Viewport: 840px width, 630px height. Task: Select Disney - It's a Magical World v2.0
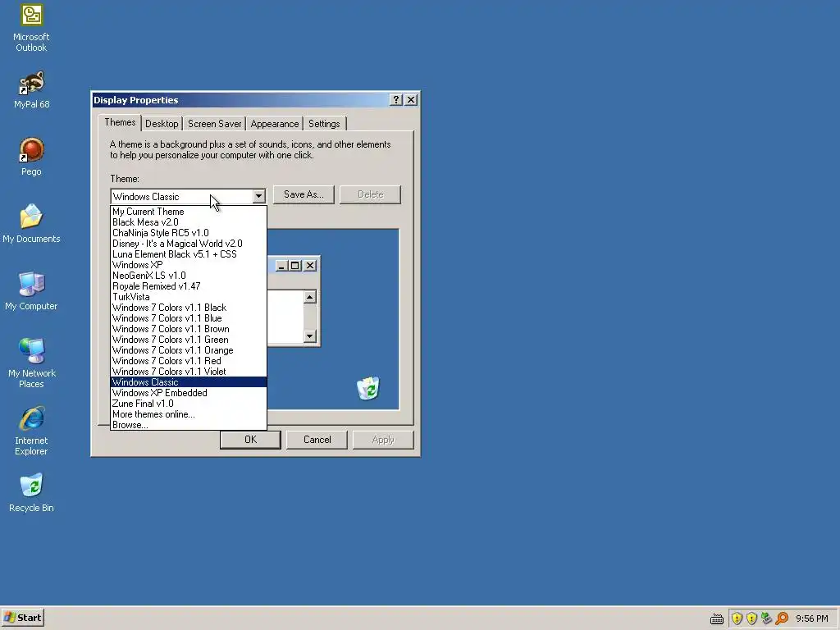[x=189, y=244]
